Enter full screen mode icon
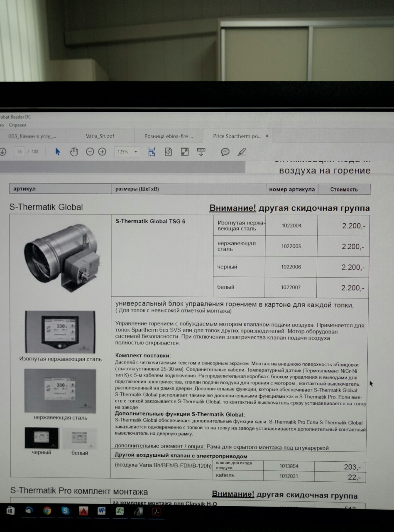Viewport: 394px width, 532px height. (185, 152)
